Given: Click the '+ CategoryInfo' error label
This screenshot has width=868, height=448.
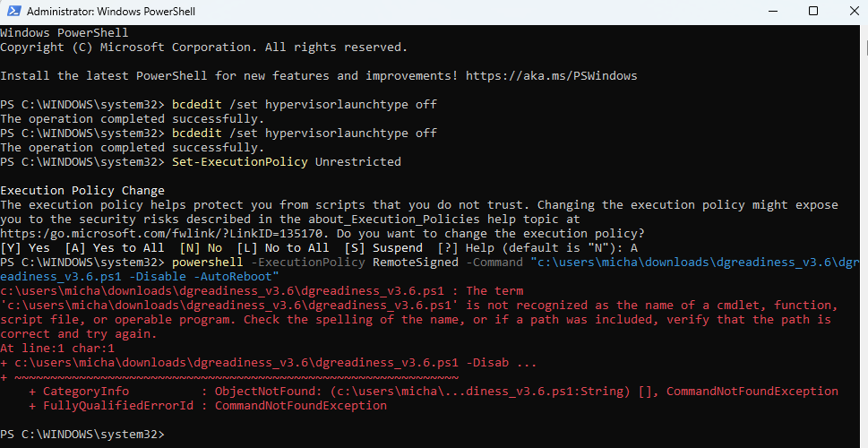Looking at the screenshot, I should (79, 392).
